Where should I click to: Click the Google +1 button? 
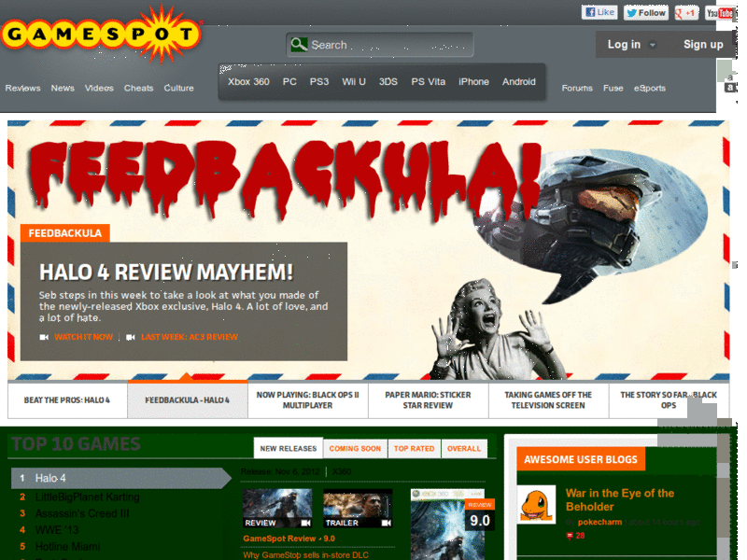click(x=686, y=13)
